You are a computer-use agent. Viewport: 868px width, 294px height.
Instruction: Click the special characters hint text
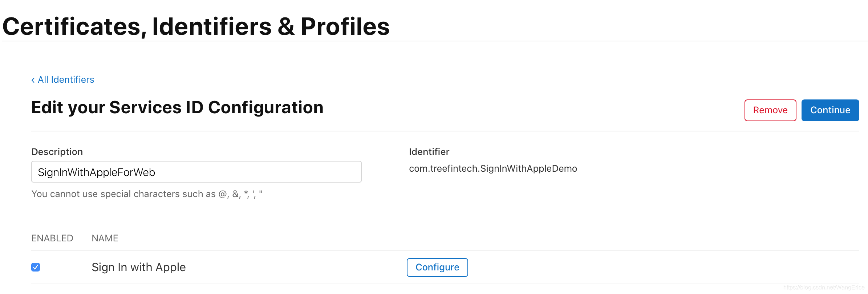point(147,194)
